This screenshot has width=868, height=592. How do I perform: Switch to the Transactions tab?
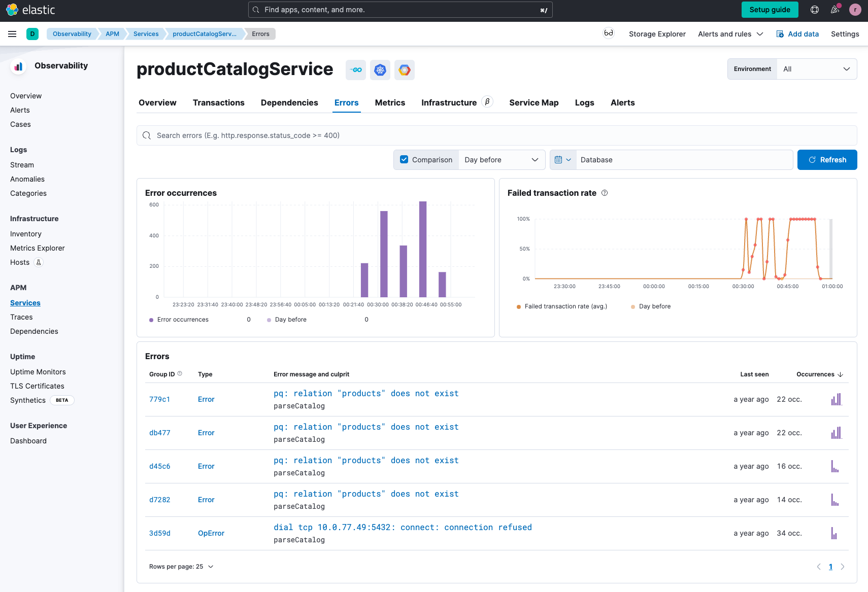click(218, 102)
